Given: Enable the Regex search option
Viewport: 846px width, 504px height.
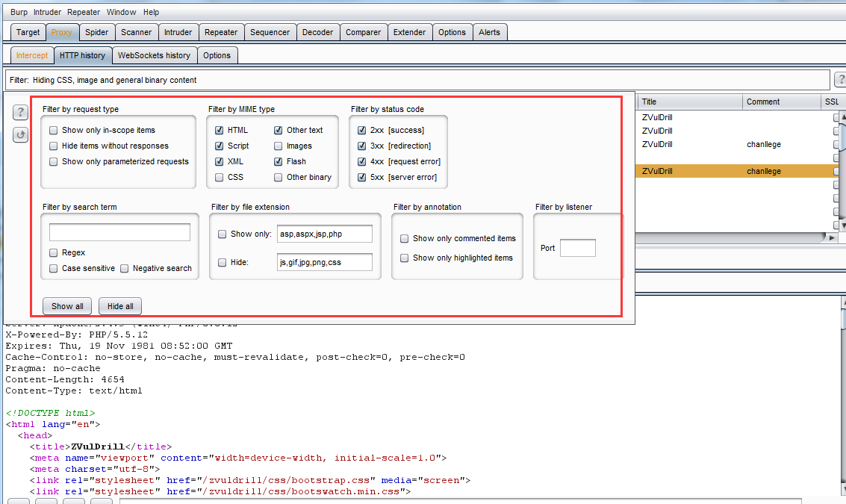Looking at the screenshot, I should (54, 252).
